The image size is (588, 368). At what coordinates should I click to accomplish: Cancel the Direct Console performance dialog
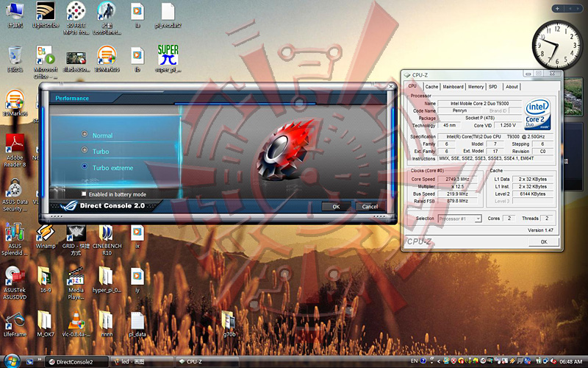coord(370,207)
